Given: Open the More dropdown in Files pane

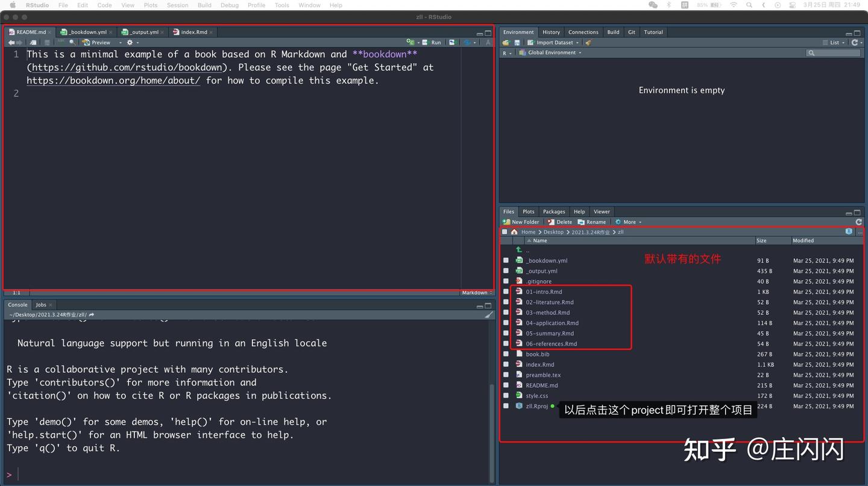Looking at the screenshot, I should tap(629, 222).
